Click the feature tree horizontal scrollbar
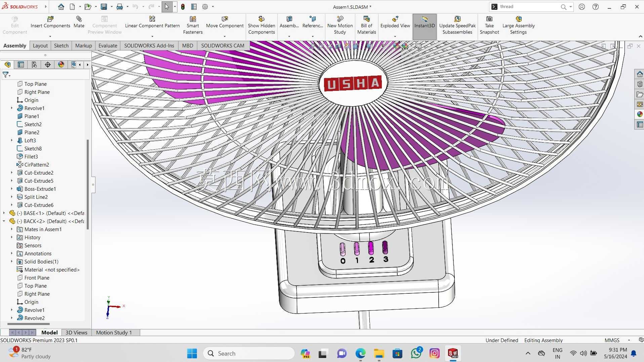The width and height of the screenshot is (644, 362). pyautogui.click(x=29, y=324)
